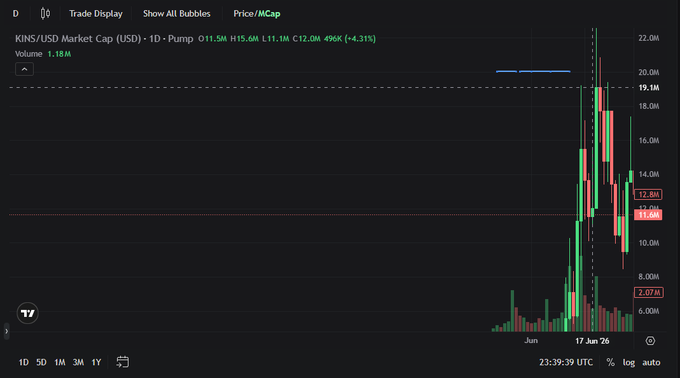
Task: Open the go-to-date calendar icon
Action: tap(122, 362)
